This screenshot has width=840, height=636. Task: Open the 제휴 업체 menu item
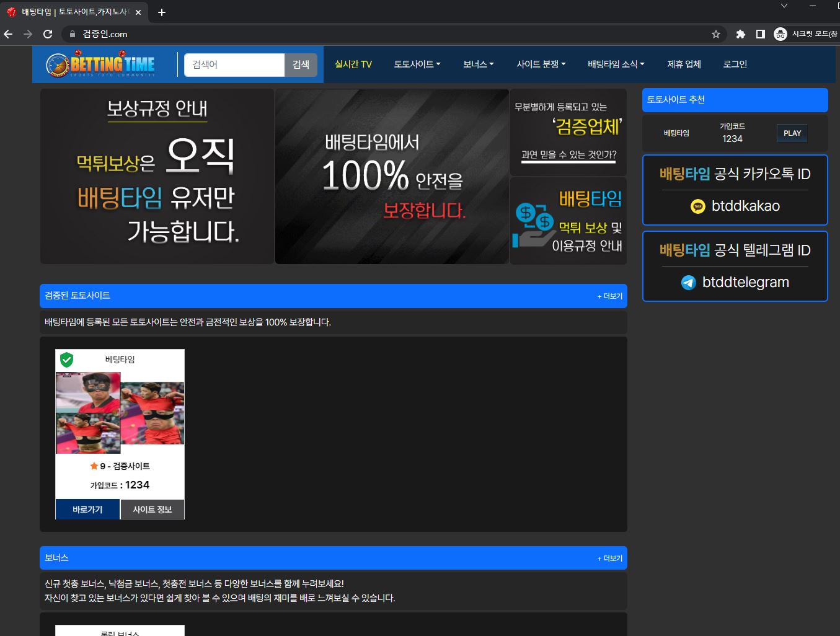click(x=684, y=64)
